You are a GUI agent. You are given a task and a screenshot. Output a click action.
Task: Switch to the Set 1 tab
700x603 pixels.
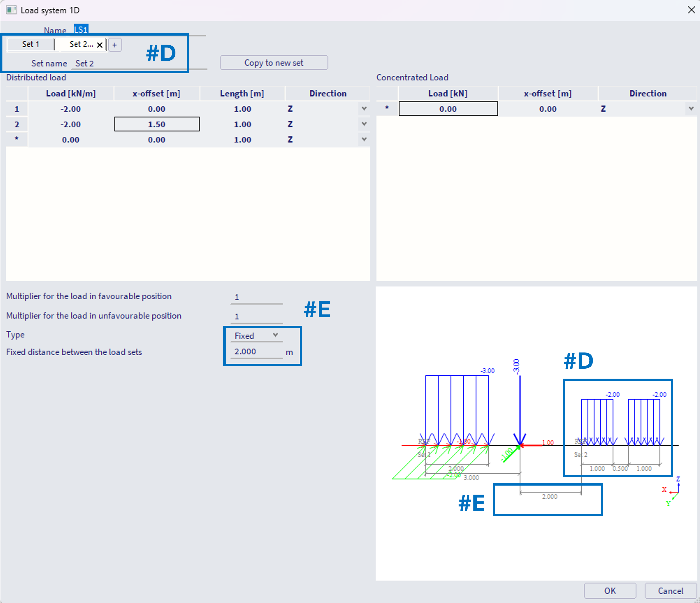point(31,44)
